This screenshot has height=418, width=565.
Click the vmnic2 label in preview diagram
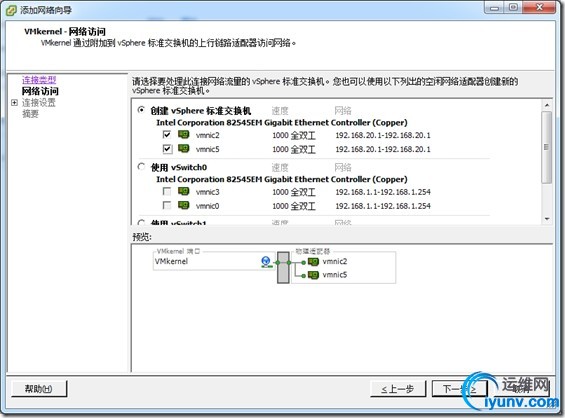(x=335, y=261)
